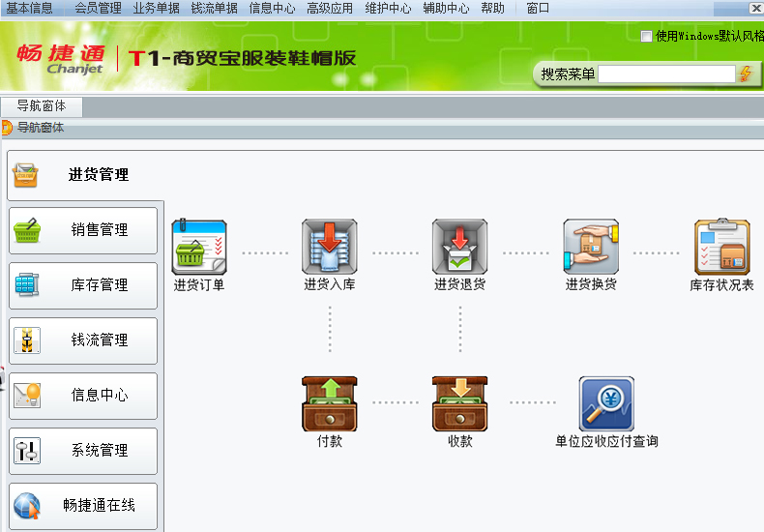Click the lightning search icon beside 搜索菜单

pos(746,74)
